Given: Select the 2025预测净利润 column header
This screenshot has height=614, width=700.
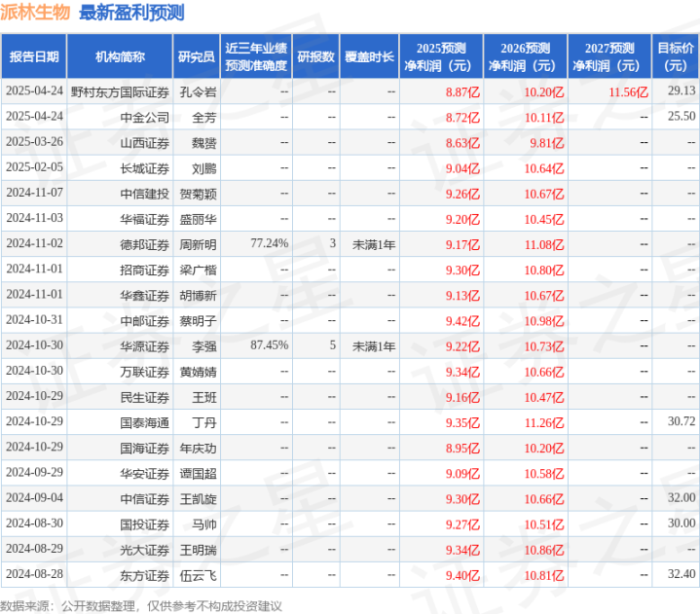Looking at the screenshot, I should pyautogui.click(x=441, y=56).
